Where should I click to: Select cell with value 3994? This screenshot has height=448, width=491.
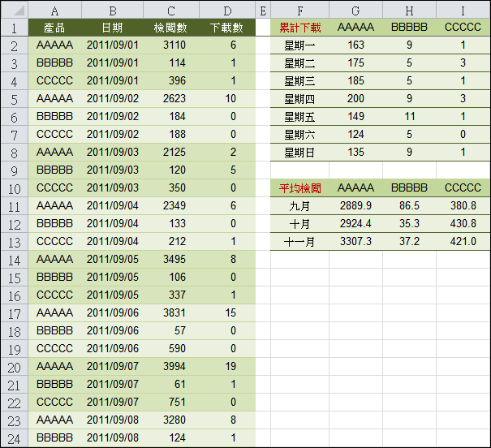(171, 366)
